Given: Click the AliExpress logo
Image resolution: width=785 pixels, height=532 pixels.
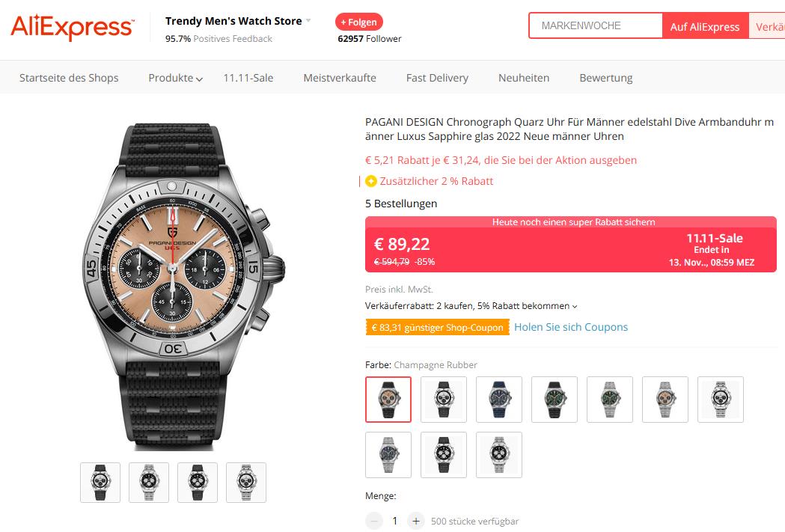Looking at the screenshot, I should (73, 28).
